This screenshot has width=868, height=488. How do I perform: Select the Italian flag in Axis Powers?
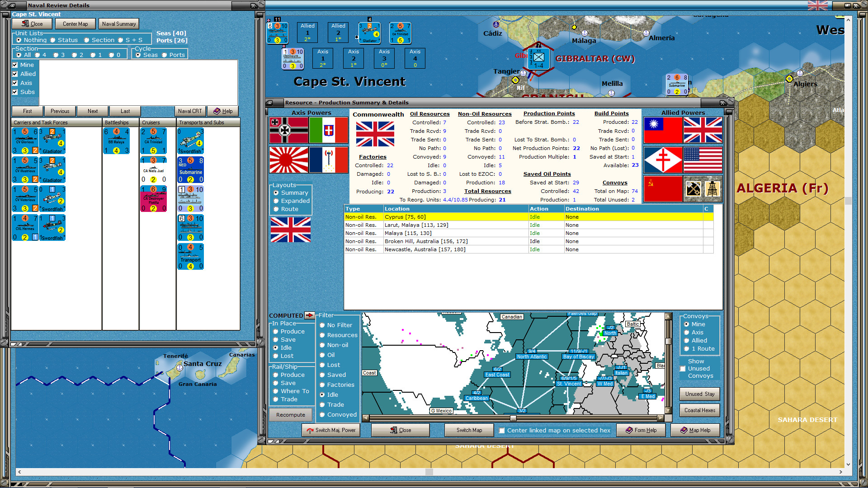click(x=329, y=130)
